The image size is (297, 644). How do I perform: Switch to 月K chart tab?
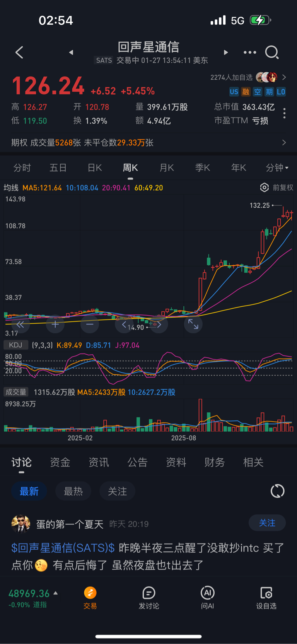167,168
